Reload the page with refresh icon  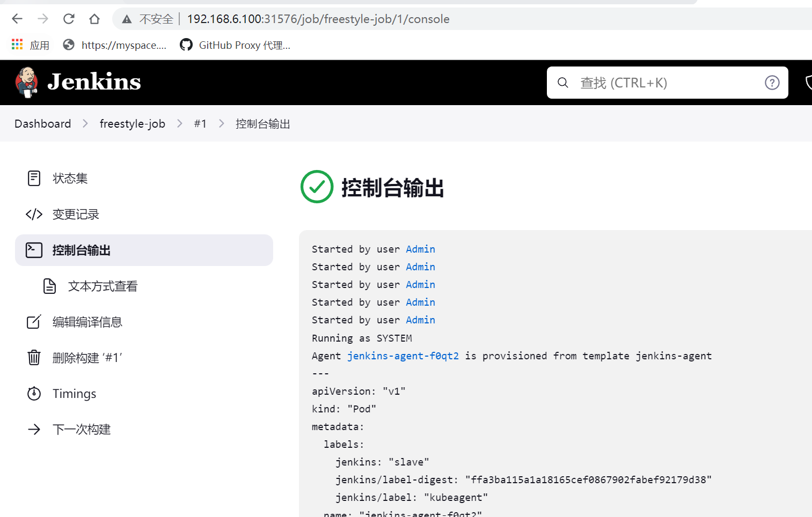pos(69,19)
